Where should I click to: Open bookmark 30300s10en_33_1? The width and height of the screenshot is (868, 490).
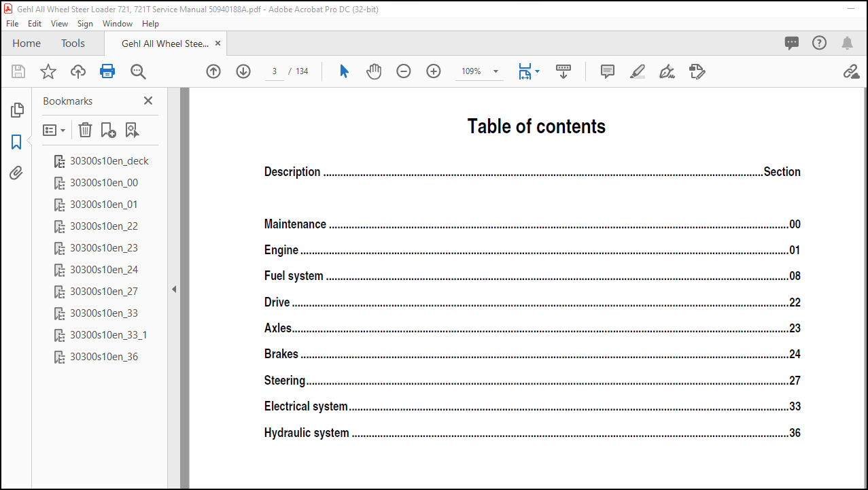pyautogui.click(x=108, y=335)
